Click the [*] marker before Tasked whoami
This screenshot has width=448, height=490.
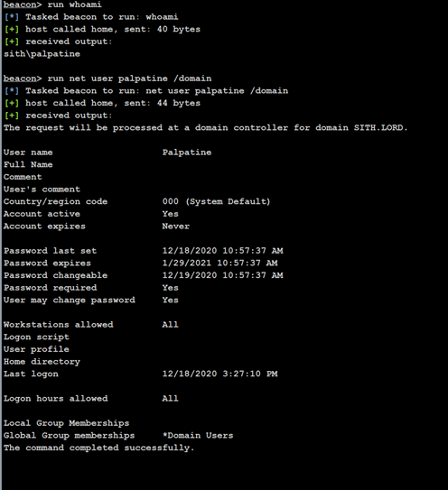(12, 17)
